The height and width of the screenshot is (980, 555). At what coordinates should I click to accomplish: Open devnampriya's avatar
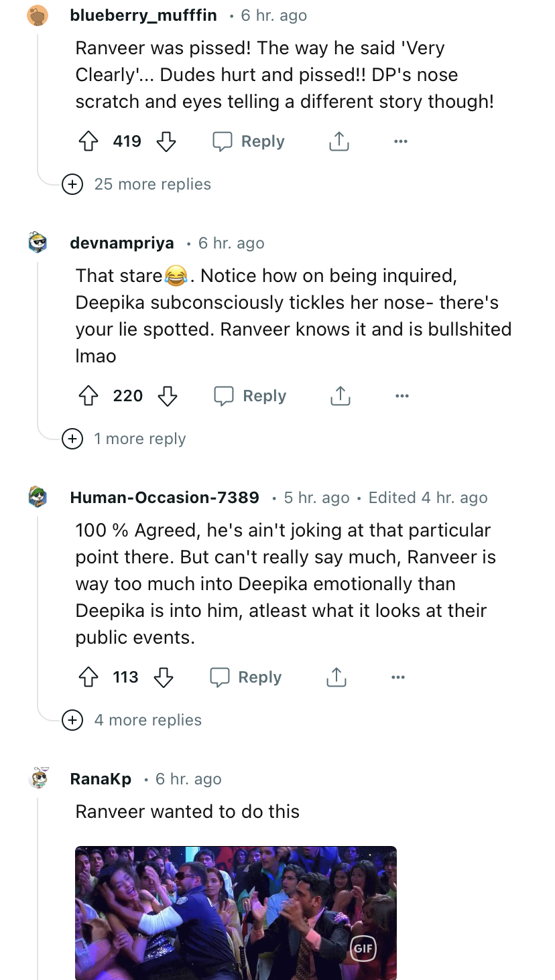[38, 242]
